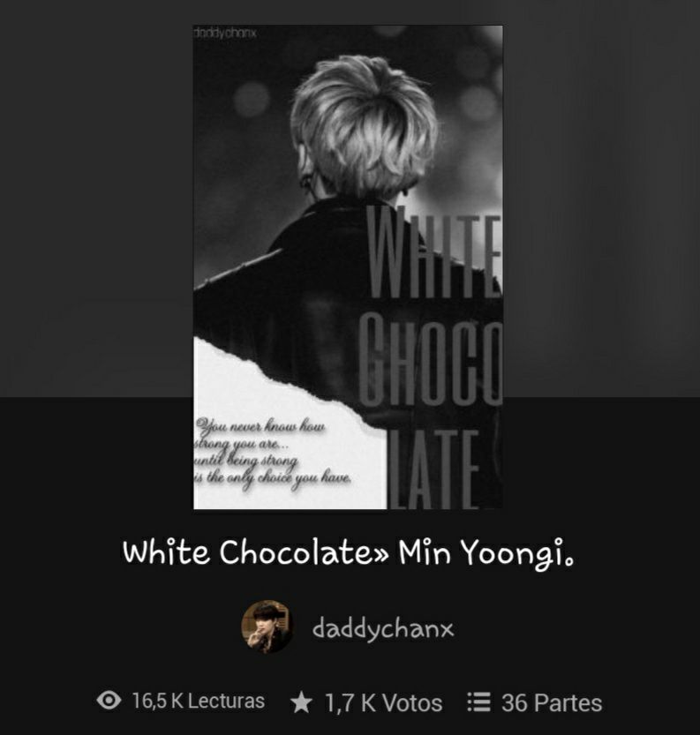
Task: Open the story title White Chocolate» Min Yoongi.
Action: 349,552
